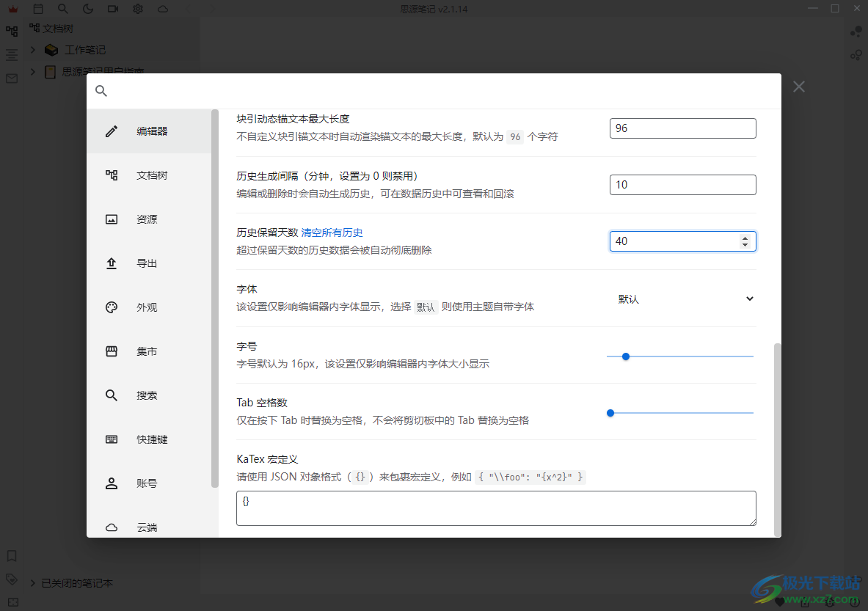Open the 账号 account tab

pyautogui.click(x=150, y=483)
